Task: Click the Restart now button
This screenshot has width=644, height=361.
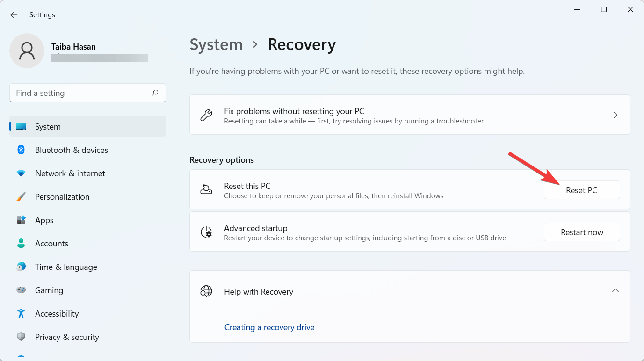Action: [x=582, y=232]
